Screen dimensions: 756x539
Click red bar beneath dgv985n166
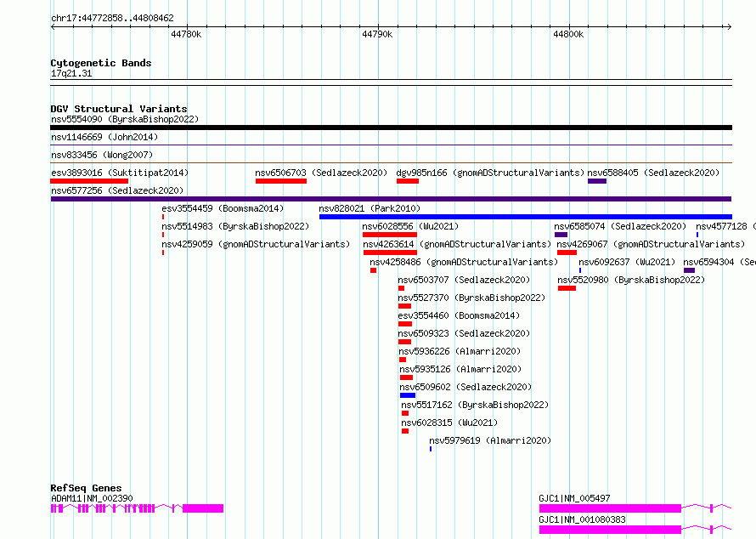click(x=408, y=181)
